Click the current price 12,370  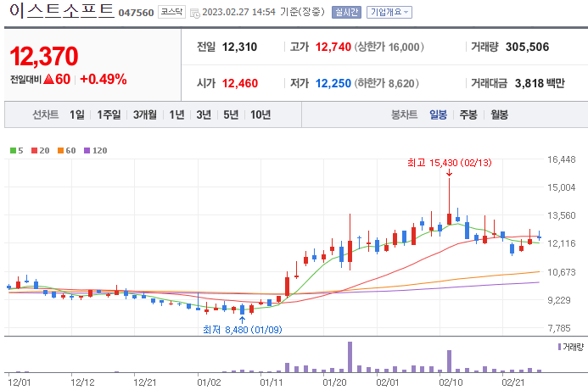click(44, 57)
